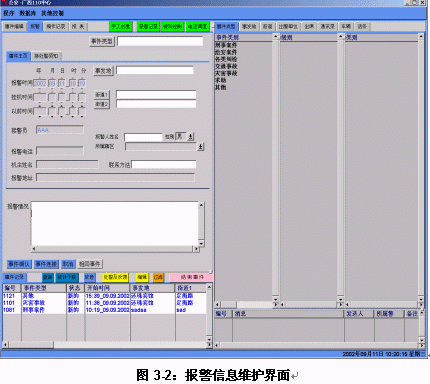Image resolution: width=430 pixels, height=384 pixels.
Task: Switch to the 报表 tab
Action: [78, 26]
